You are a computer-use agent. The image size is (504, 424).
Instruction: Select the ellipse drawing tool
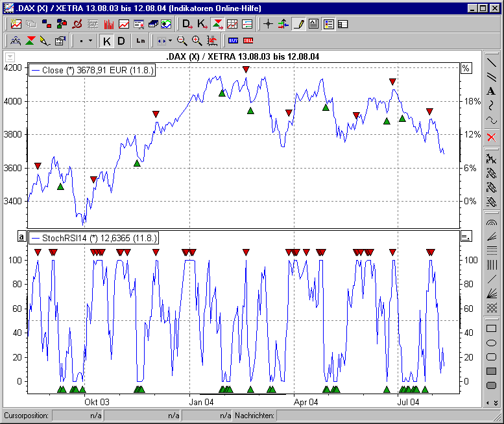pos(491,343)
